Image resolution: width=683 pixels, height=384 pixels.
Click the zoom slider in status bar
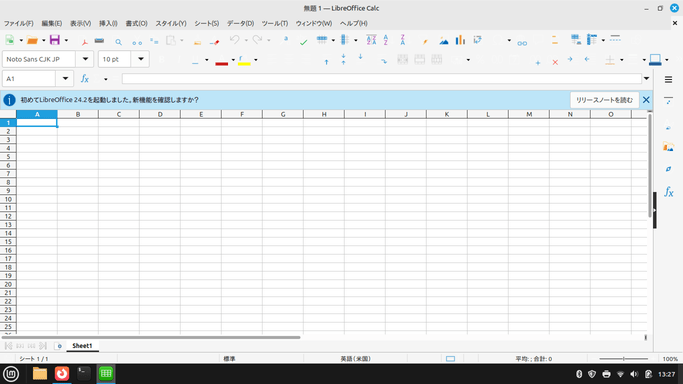(x=624, y=359)
